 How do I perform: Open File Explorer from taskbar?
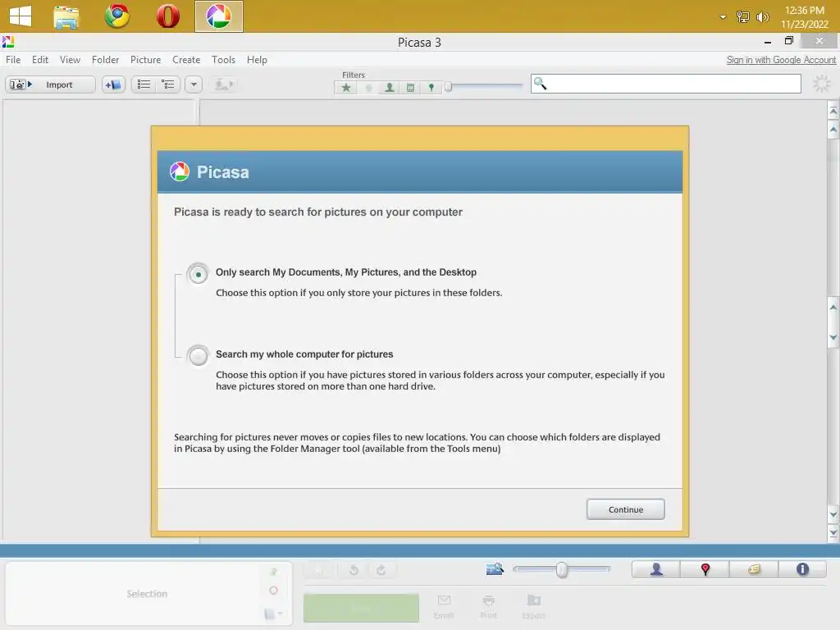tap(66, 16)
